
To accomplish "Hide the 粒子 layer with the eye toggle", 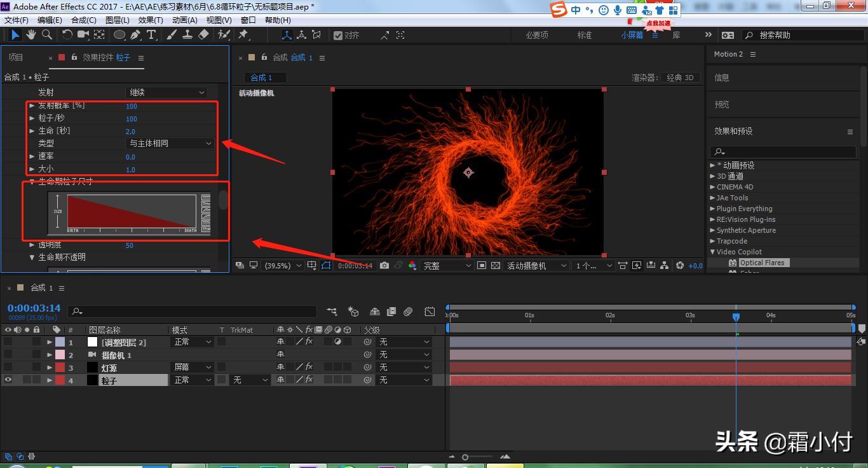I will coord(8,380).
